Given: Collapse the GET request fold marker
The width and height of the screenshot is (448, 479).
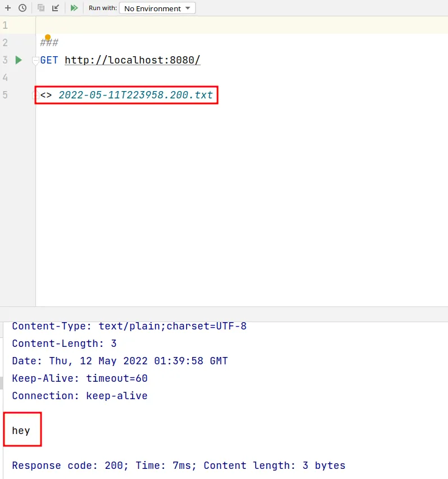Looking at the screenshot, I should click(35, 60).
